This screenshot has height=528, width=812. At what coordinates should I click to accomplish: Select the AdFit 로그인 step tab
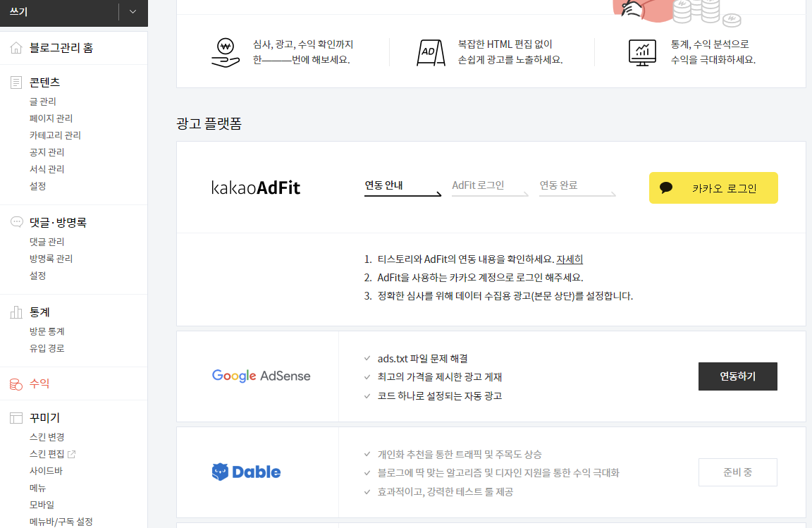tap(490, 187)
